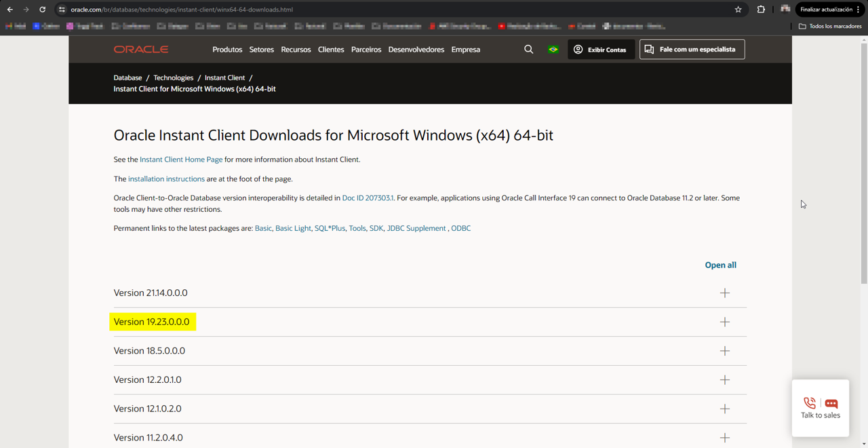The height and width of the screenshot is (448, 868).
Task: Open the Setores menu
Action: (262, 50)
